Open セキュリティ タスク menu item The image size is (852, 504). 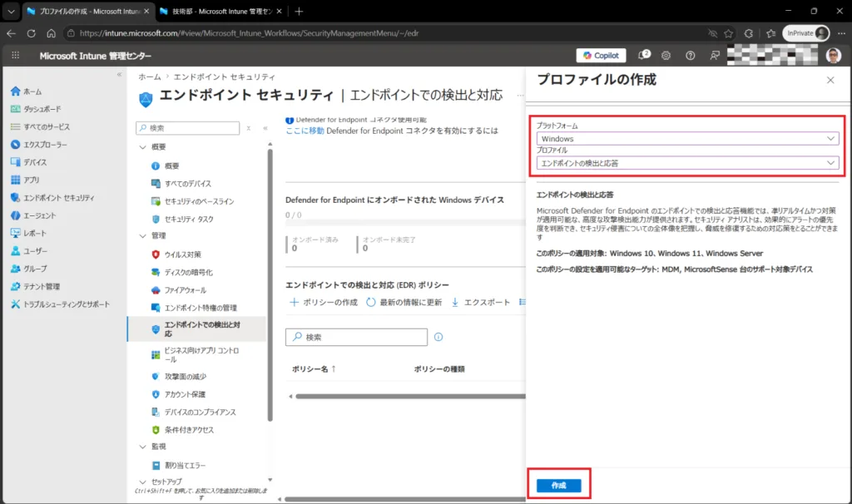(182, 219)
